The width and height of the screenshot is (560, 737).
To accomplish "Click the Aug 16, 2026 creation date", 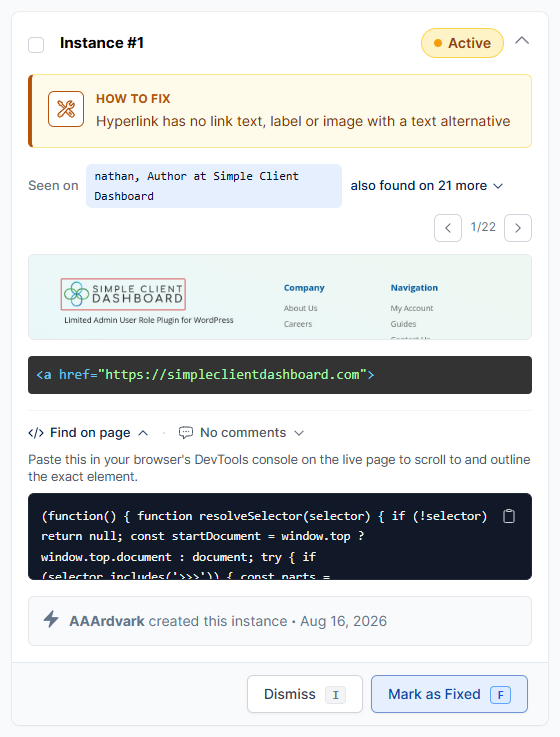I will coord(343,621).
